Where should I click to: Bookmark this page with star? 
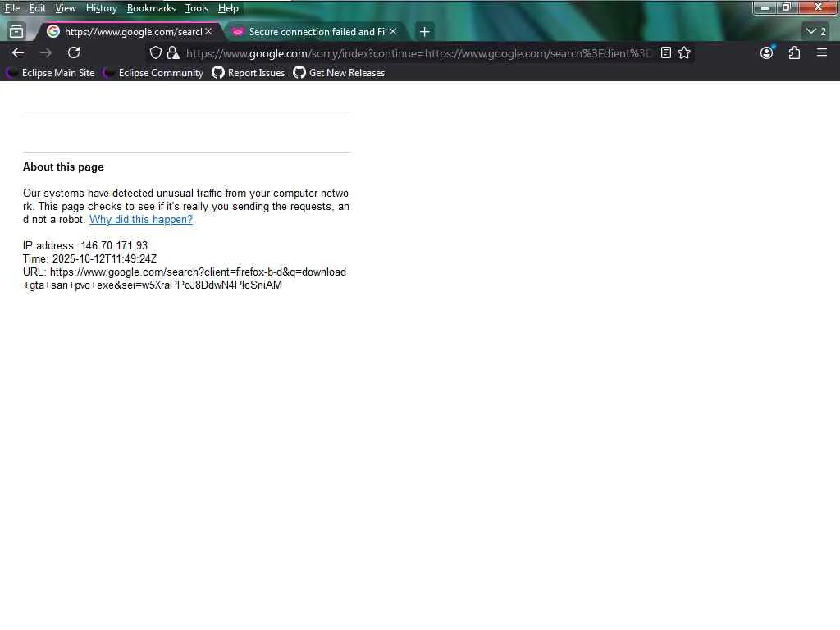[684, 52]
